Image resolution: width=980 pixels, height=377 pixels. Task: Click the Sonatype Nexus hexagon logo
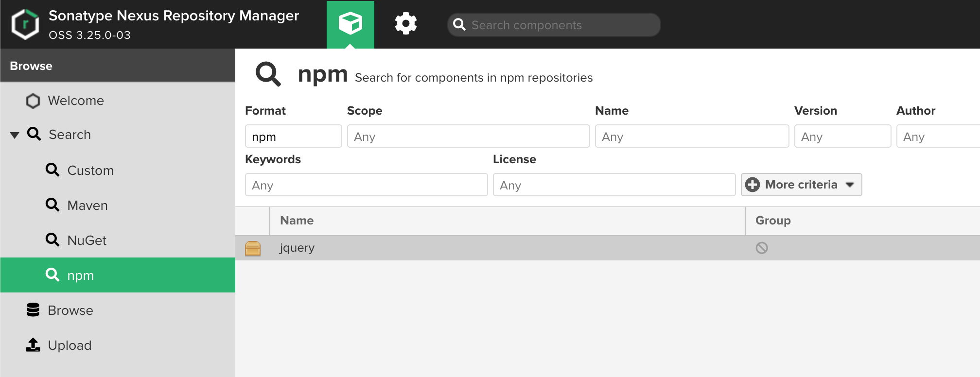coord(25,24)
